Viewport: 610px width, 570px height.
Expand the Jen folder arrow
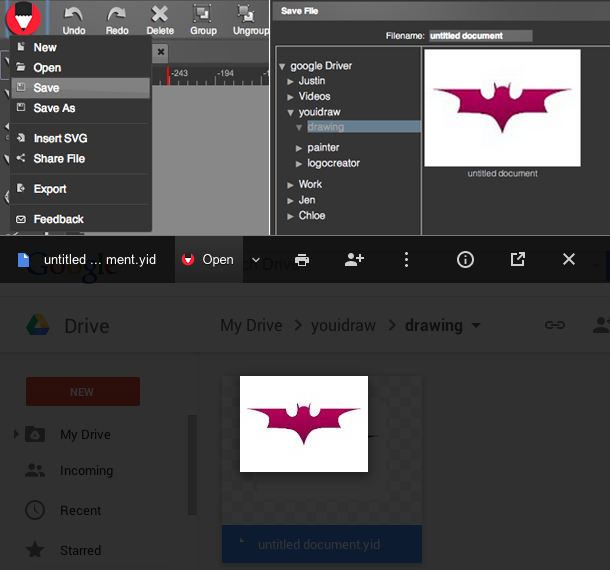(x=290, y=201)
